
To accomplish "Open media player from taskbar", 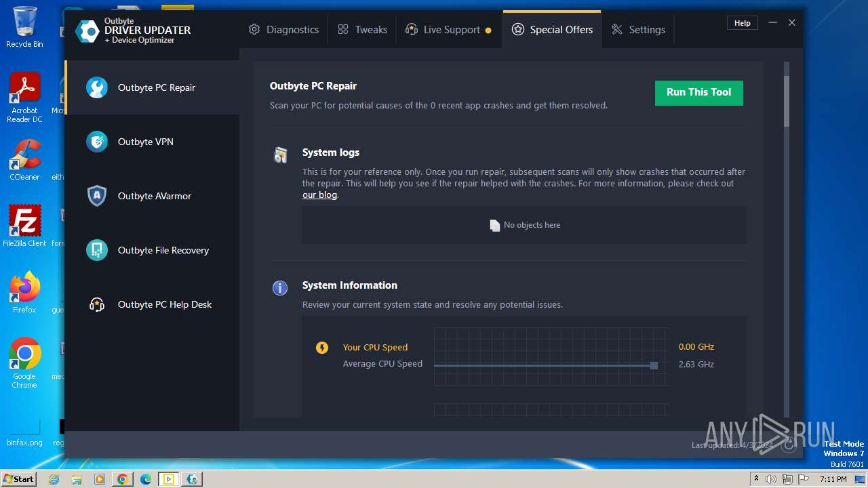I will click(x=100, y=479).
